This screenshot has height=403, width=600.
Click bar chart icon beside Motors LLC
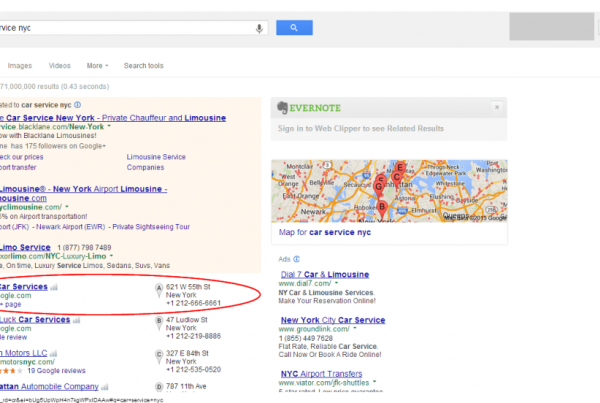pos(53,353)
